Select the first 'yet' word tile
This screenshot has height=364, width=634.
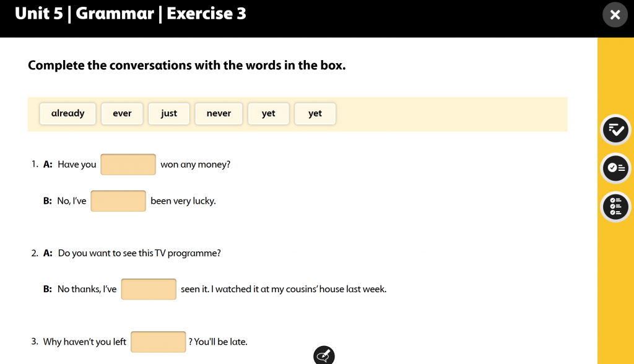point(269,114)
